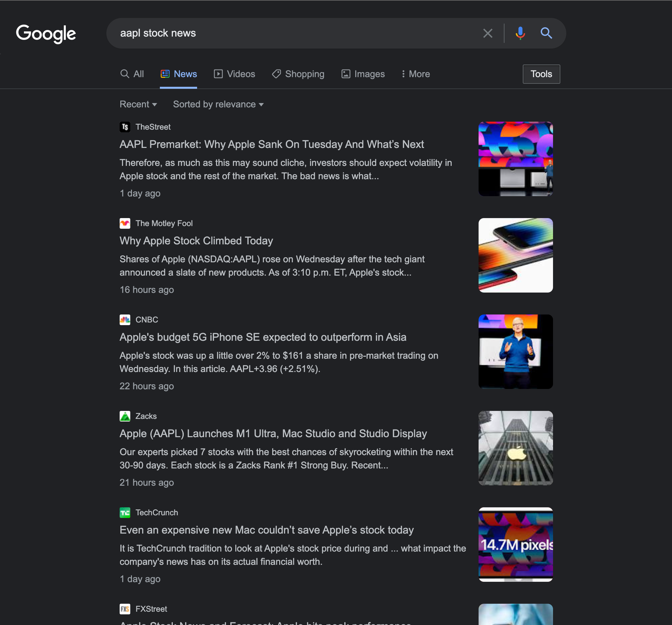Screen dimensions: 672x625
Task: Click the CNBC peacock favicon
Action: (125, 319)
